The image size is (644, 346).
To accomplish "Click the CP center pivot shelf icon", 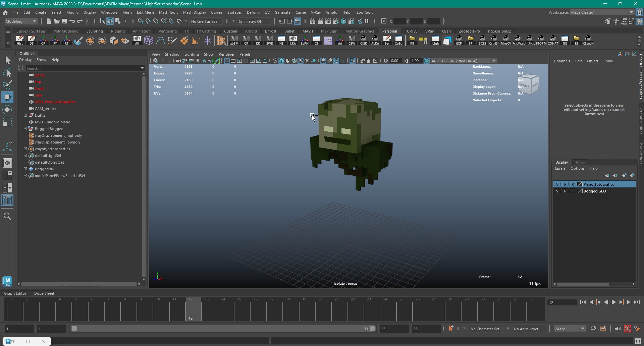I will (x=43, y=40).
